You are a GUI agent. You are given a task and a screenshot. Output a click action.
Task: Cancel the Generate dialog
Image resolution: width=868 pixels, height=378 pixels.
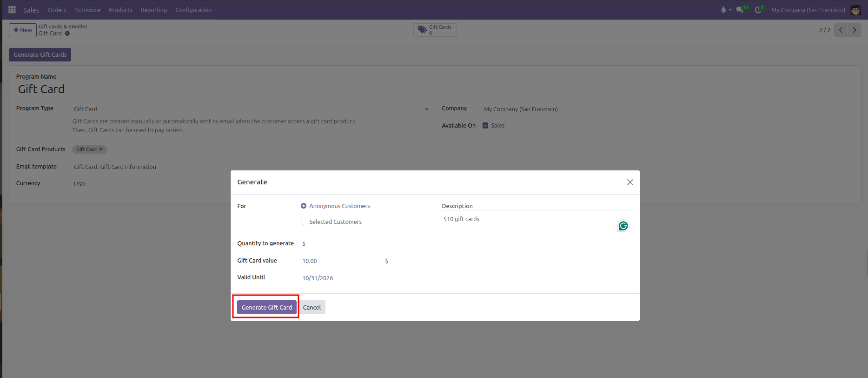[x=312, y=307]
